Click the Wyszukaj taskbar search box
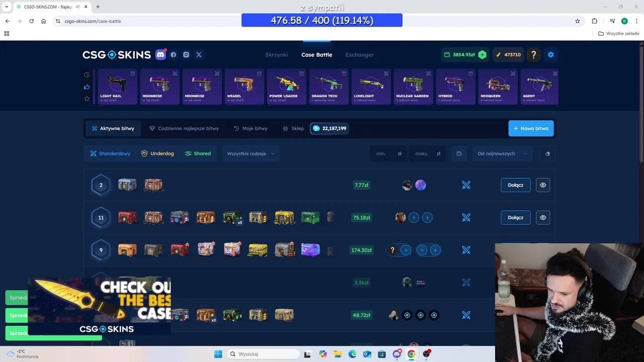The image size is (644, 362). (x=262, y=354)
